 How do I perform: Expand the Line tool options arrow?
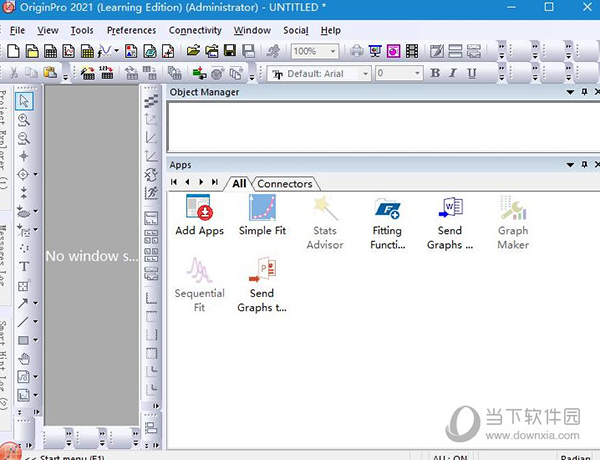click(35, 321)
